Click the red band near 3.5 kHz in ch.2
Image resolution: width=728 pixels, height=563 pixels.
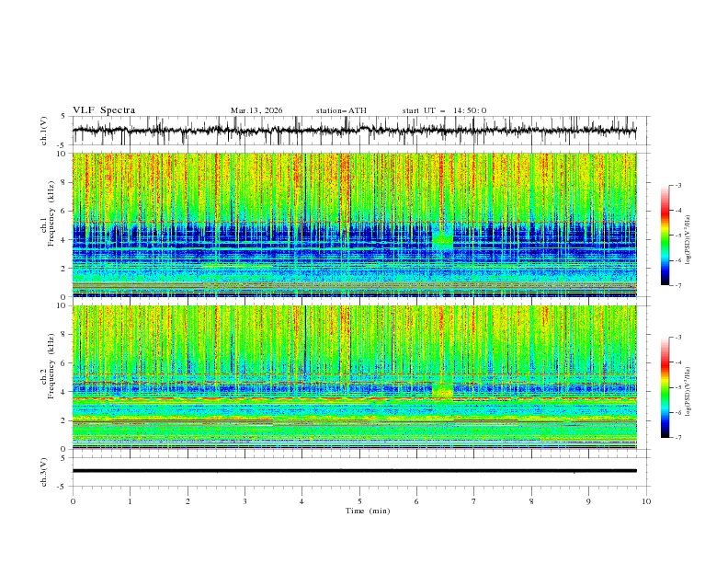click(354, 398)
